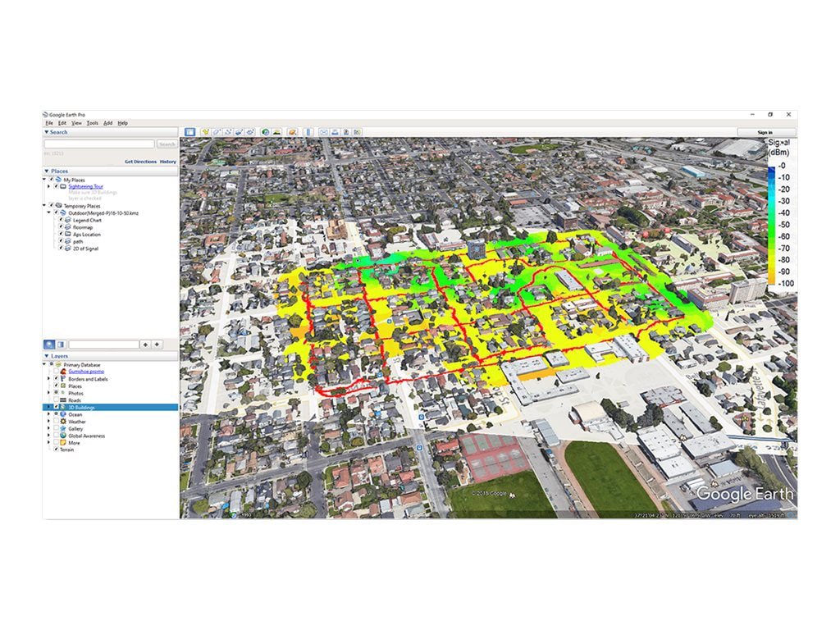Click the Print icon in toolbar
The height and width of the screenshot is (630, 840).
(x=335, y=131)
